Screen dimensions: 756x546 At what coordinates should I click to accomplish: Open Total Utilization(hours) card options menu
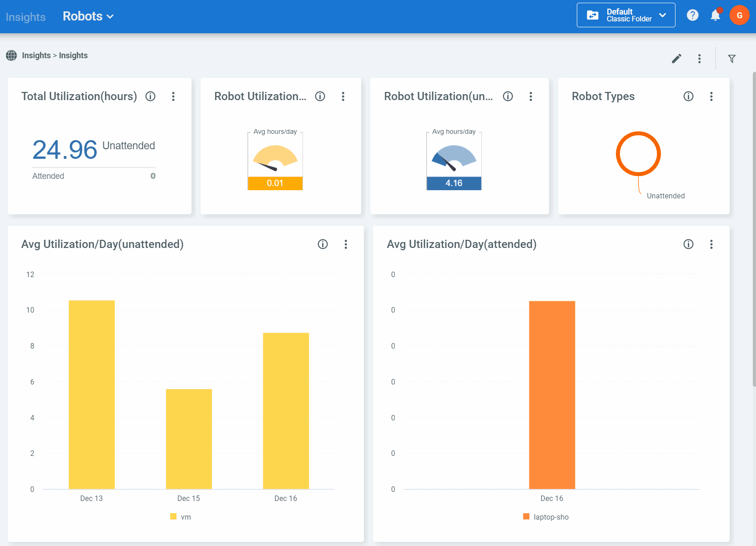(173, 96)
